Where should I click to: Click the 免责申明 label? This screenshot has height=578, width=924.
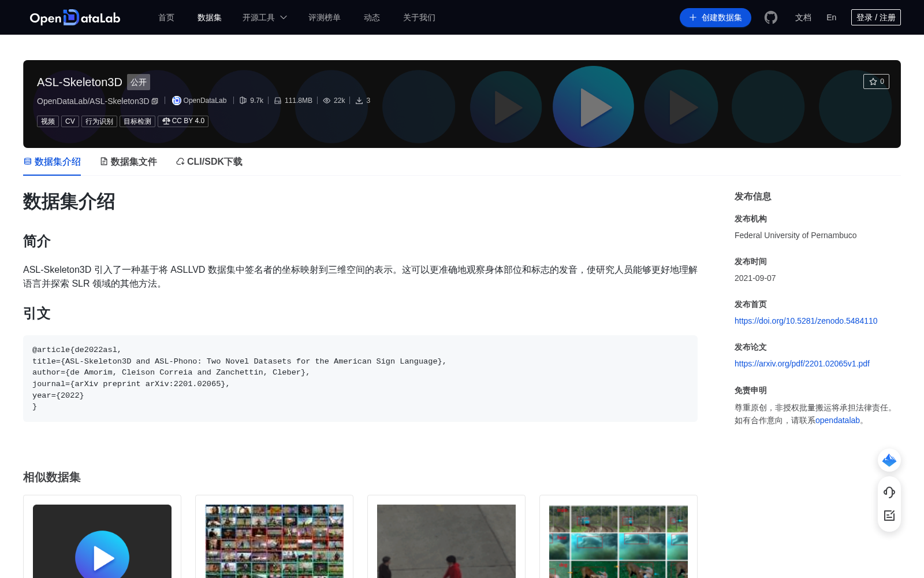coord(751,390)
